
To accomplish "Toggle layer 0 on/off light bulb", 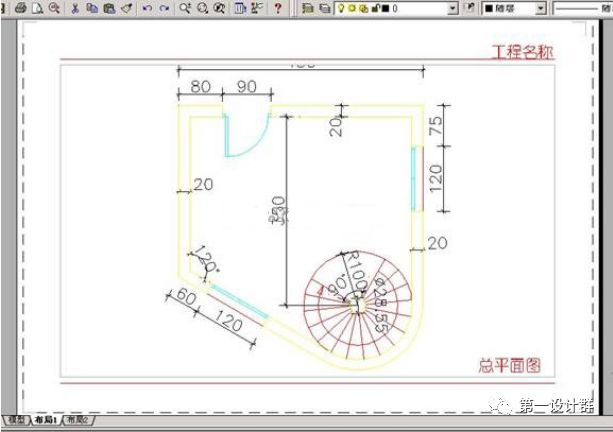I will coord(341,8).
